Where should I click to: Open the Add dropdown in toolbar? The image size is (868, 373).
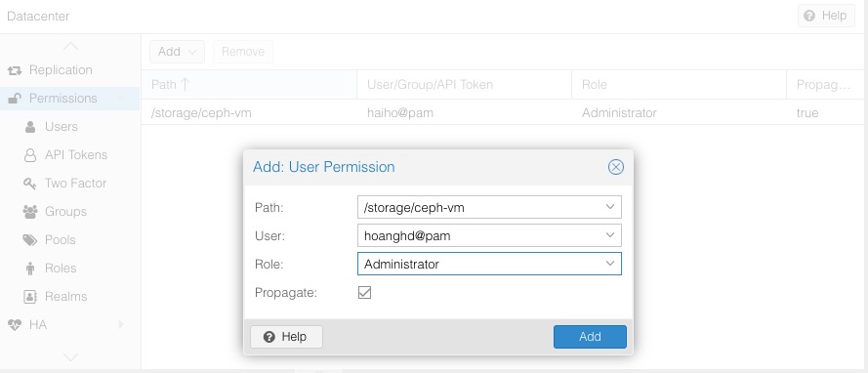[177, 52]
